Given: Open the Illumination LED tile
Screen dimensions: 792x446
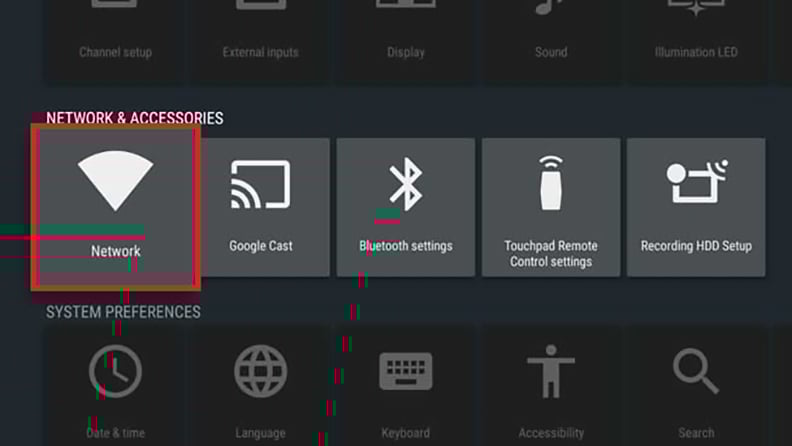Looking at the screenshot, I should point(696,40).
